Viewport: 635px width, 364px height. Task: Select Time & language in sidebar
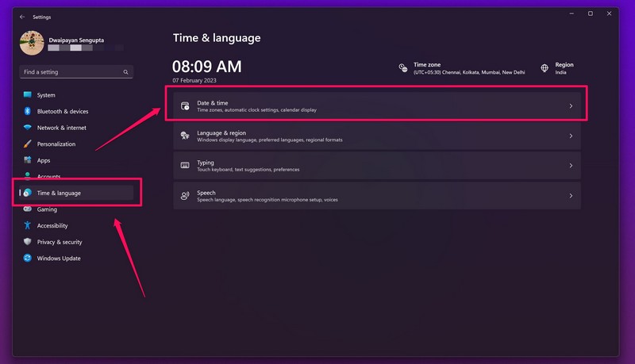pos(59,193)
